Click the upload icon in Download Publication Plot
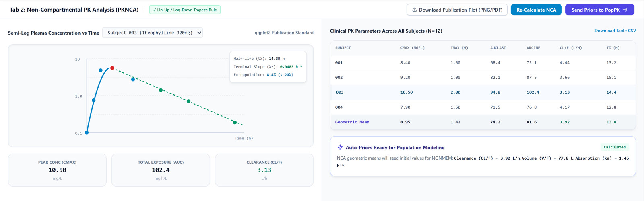 coord(415,10)
